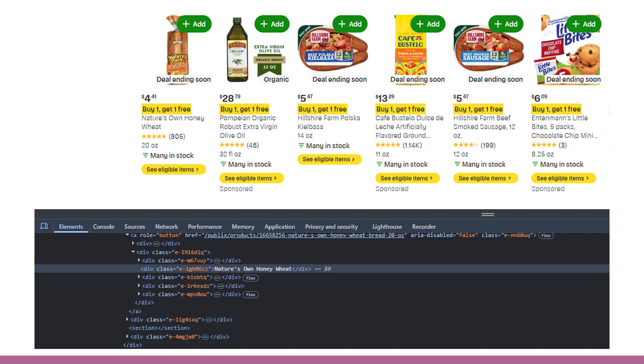644x364 pixels.
Task: Add Hillshire Farm Polska Kielbasa
Action: point(350,24)
